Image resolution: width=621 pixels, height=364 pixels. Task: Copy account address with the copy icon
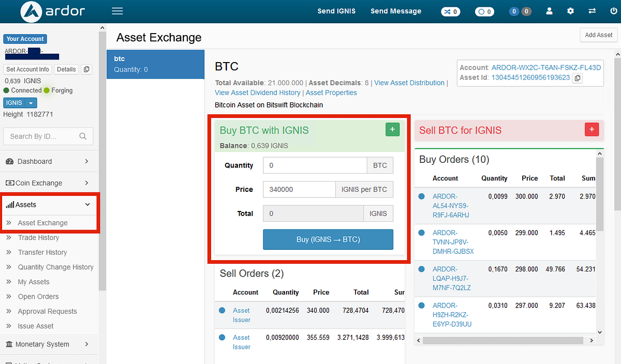pyautogui.click(x=86, y=69)
